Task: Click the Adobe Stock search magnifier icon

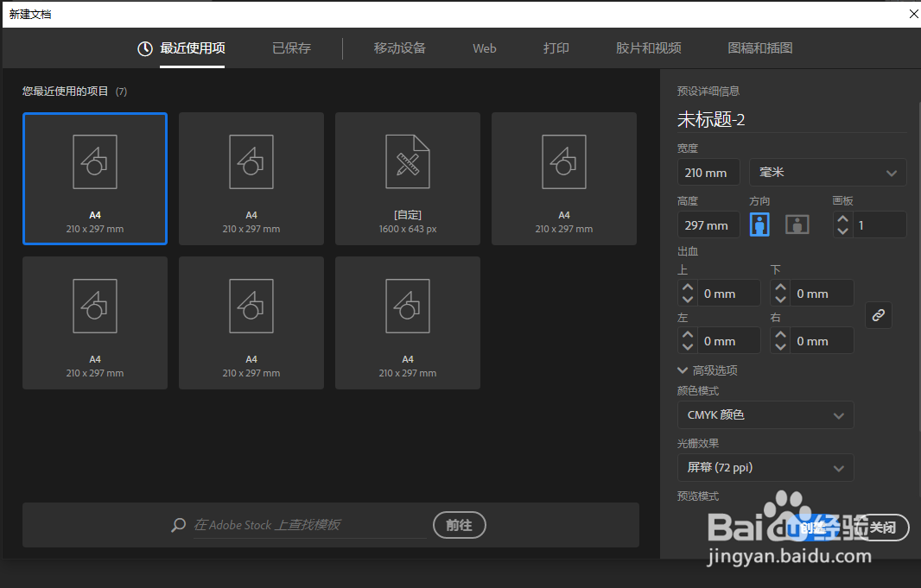Action: [179, 525]
